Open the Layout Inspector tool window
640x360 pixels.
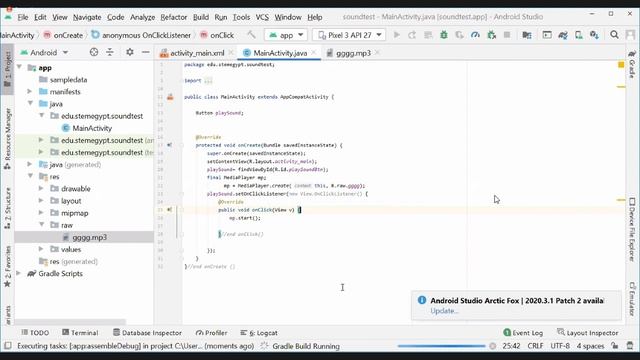(x=587, y=333)
